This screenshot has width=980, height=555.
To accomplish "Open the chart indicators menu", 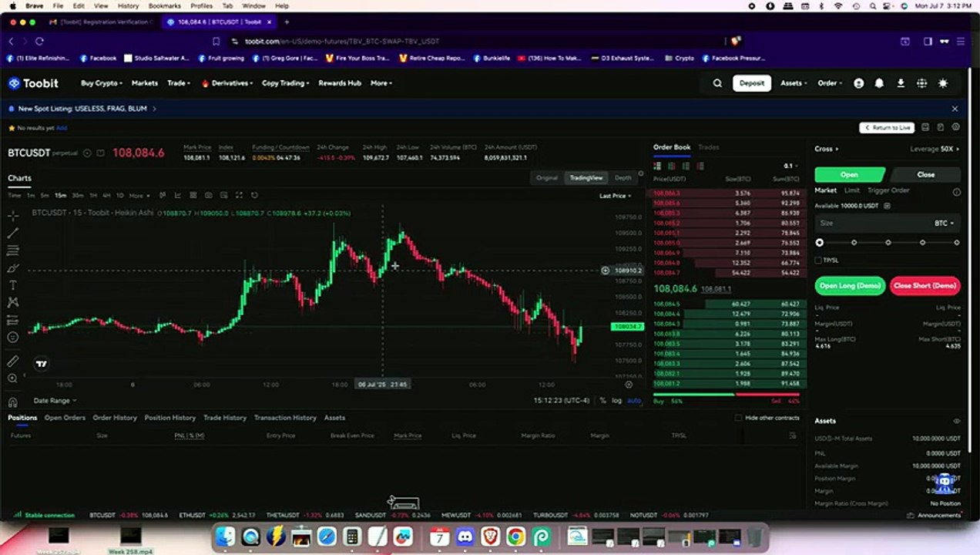I will (178, 195).
